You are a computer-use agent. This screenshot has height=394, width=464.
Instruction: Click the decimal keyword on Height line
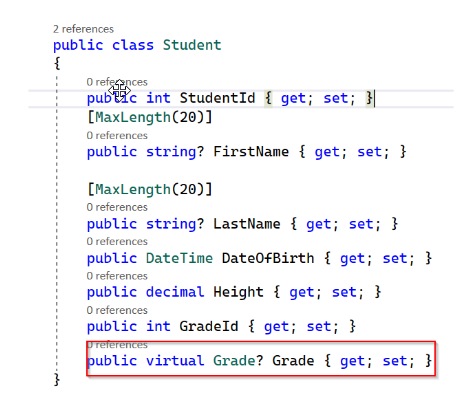coord(175,293)
